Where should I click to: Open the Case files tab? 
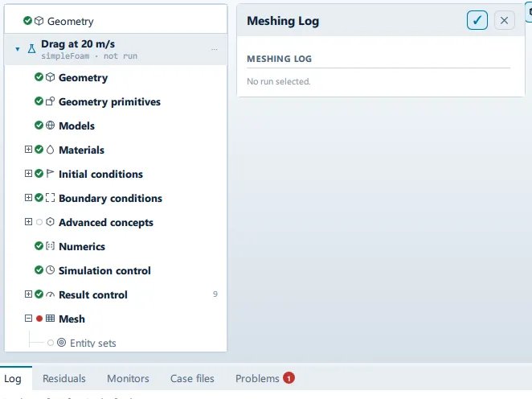click(192, 378)
